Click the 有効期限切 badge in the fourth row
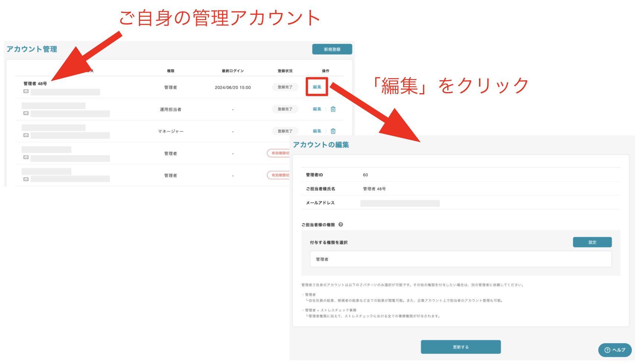Image resolution: width=639 pixels, height=364 pixels. point(279,153)
